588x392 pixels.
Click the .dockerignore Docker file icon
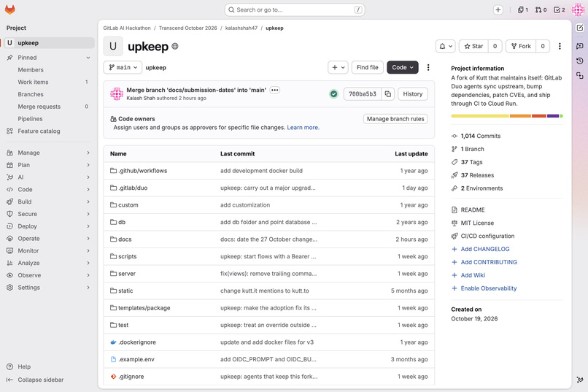pyautogui.click(x=113, y=342)
